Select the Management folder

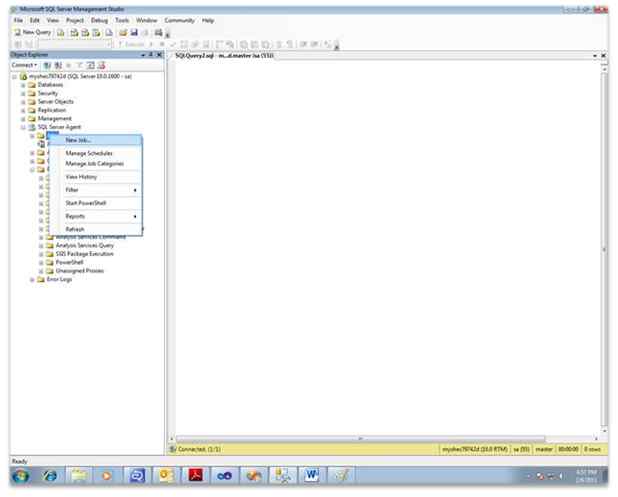50,119
